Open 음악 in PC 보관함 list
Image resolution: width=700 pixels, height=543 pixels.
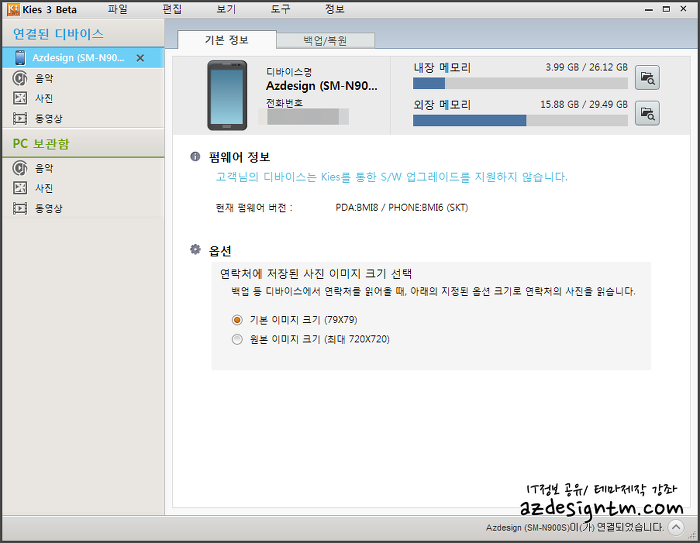(44, 168)
